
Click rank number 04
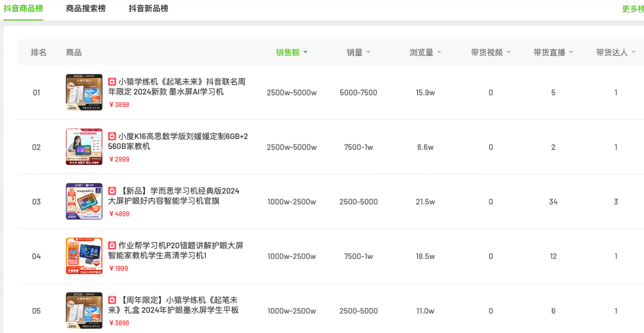[36, 256]
